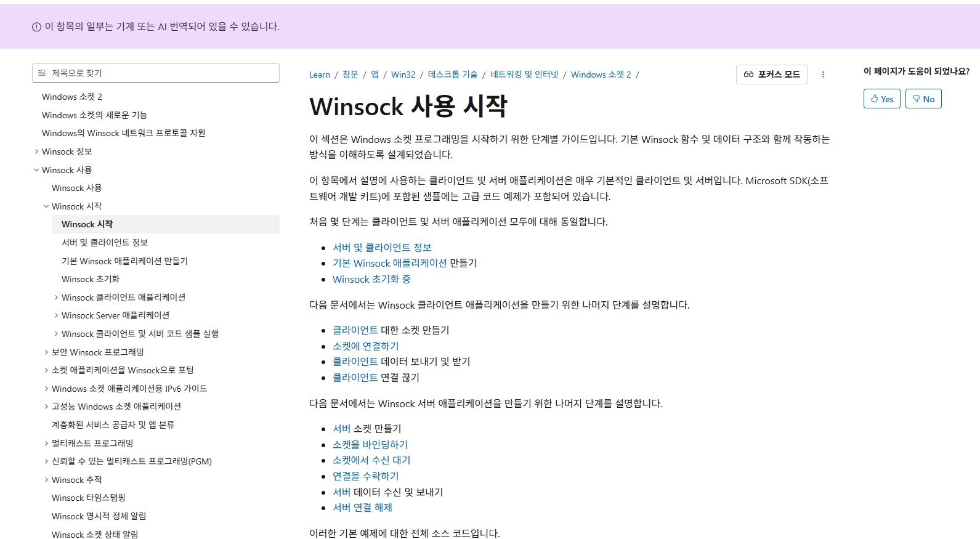The image size is (980, 539).
Task: Go to the 앱 breadcrumb
Action: pyautogui.click(x=375, y=75)
